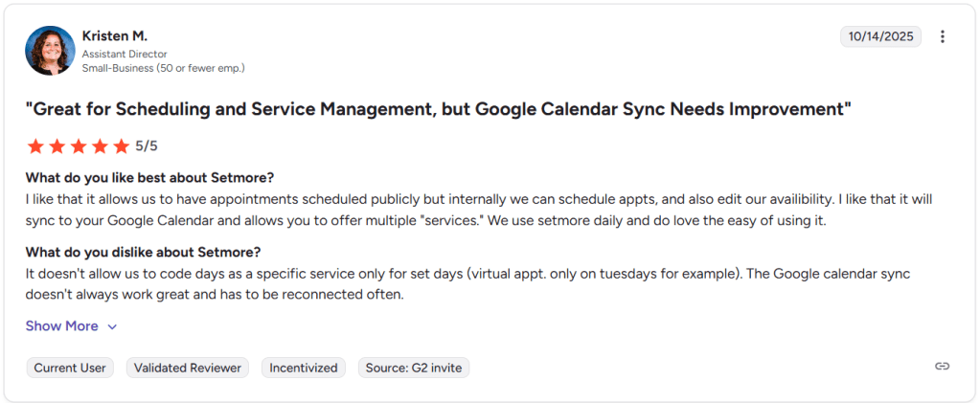Click the fourth red rating star
The image size is (980, 403).
(99, 146)
